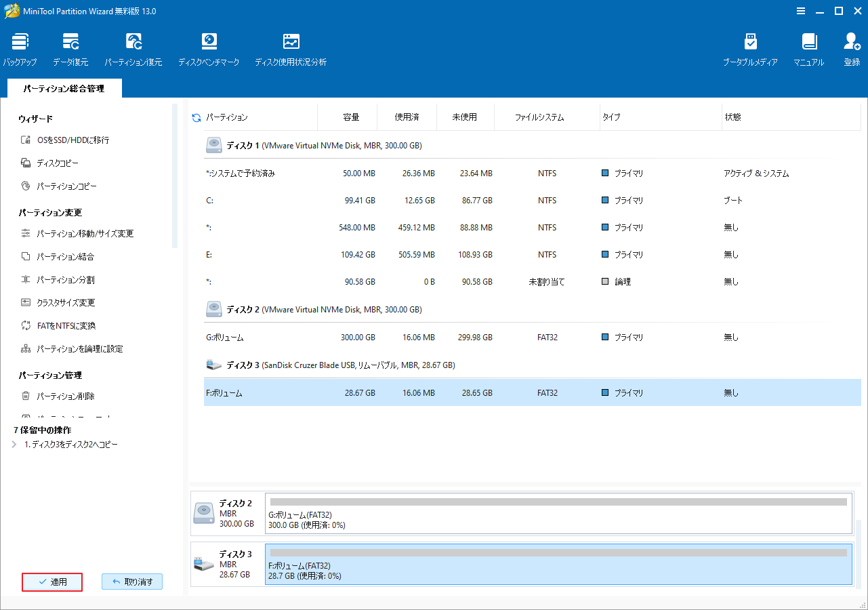The image size is (868, 610).
Task: Select パーティション移動/サイズ変更 in the sidebar
Action: [85, 234]
